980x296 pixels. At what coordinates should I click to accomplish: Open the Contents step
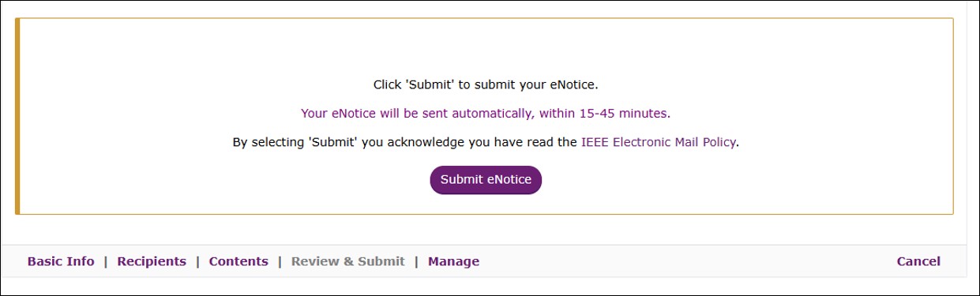[238, 261]
